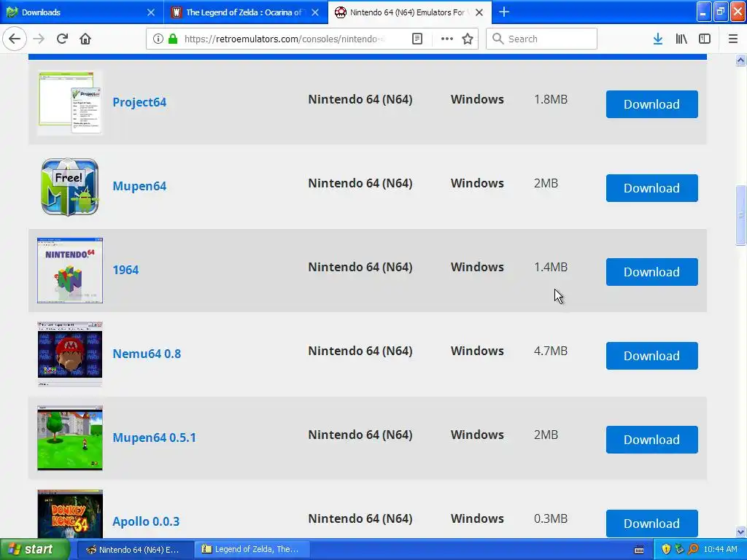
Task: Toggle the sidebar panel icon
Action: tap(705, 39)
